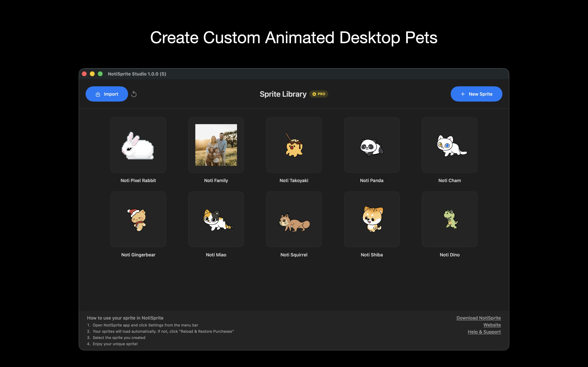This screenshot has height=367, width=588.
Task: Click the Download NotiSprite link
Action: point(478,318)
